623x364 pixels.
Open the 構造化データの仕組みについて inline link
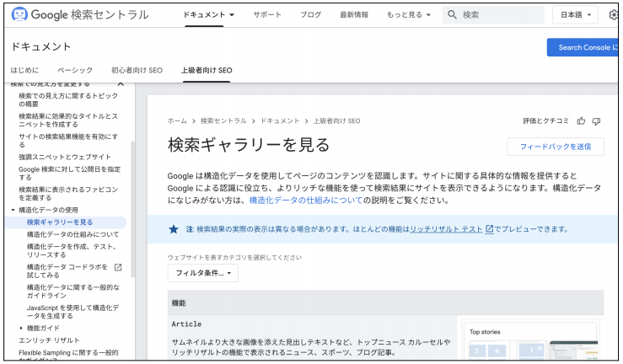306,201
